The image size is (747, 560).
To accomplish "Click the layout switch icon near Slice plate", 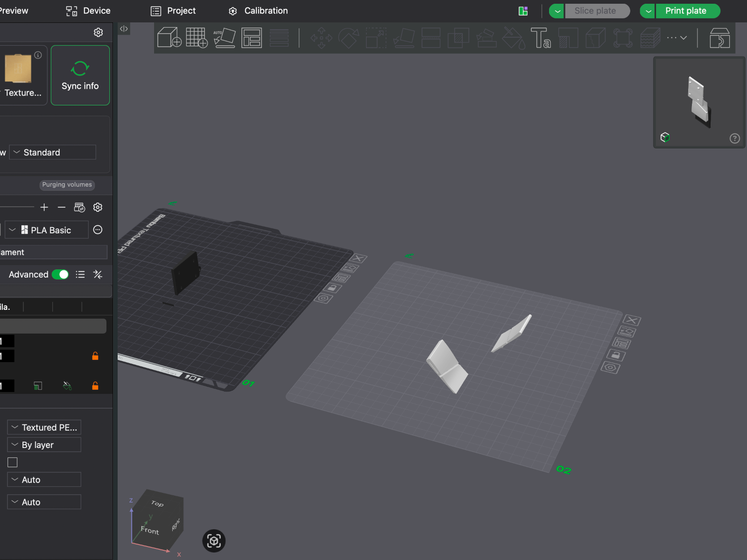I will 523,11.
